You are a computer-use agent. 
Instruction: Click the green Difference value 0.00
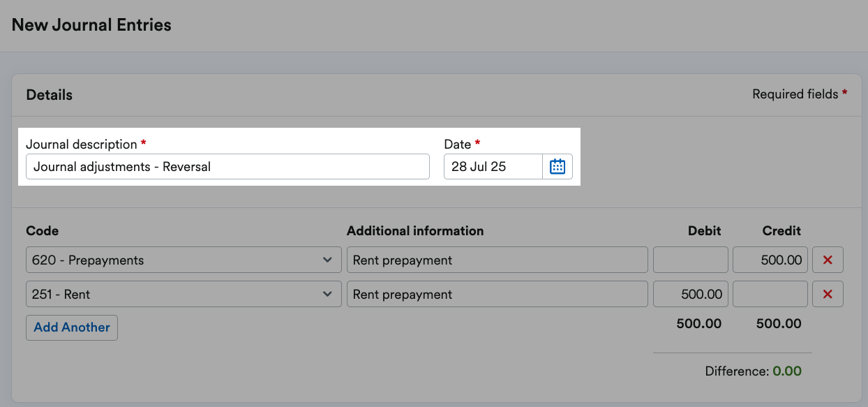pyautogui.click(x=788, y=371)
